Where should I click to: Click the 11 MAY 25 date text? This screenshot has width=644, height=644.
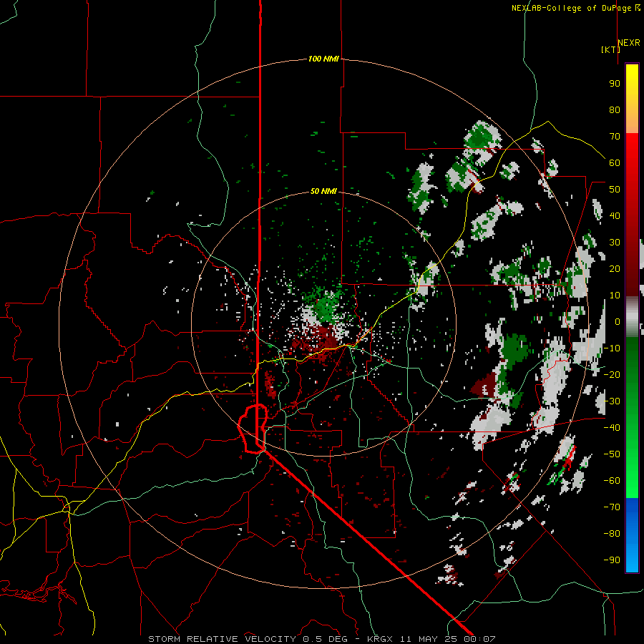[430, 639]
